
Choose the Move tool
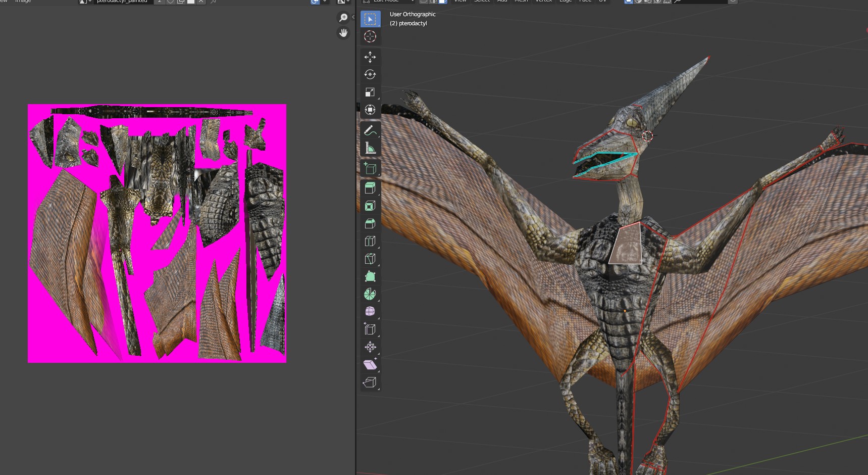point(370,57)
